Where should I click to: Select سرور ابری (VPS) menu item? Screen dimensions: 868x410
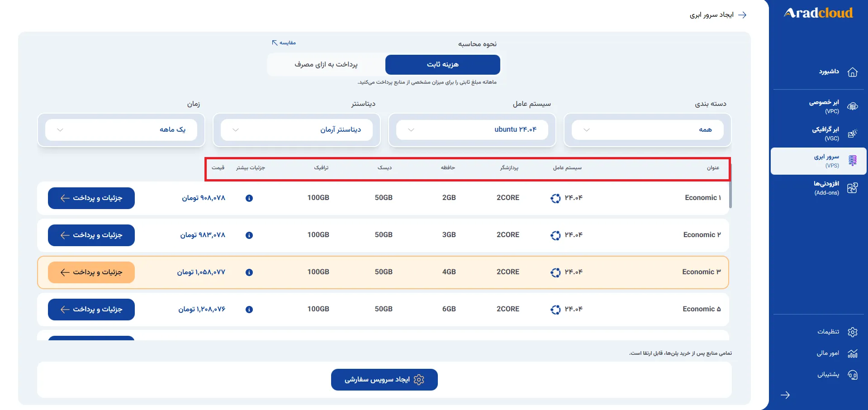coord(819,161)
